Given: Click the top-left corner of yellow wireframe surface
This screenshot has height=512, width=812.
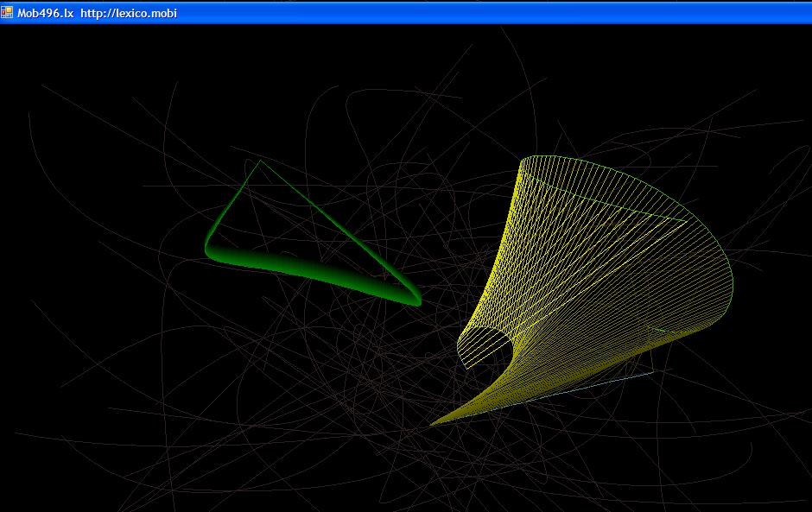Looking at the screenshot, I should 523,161.
